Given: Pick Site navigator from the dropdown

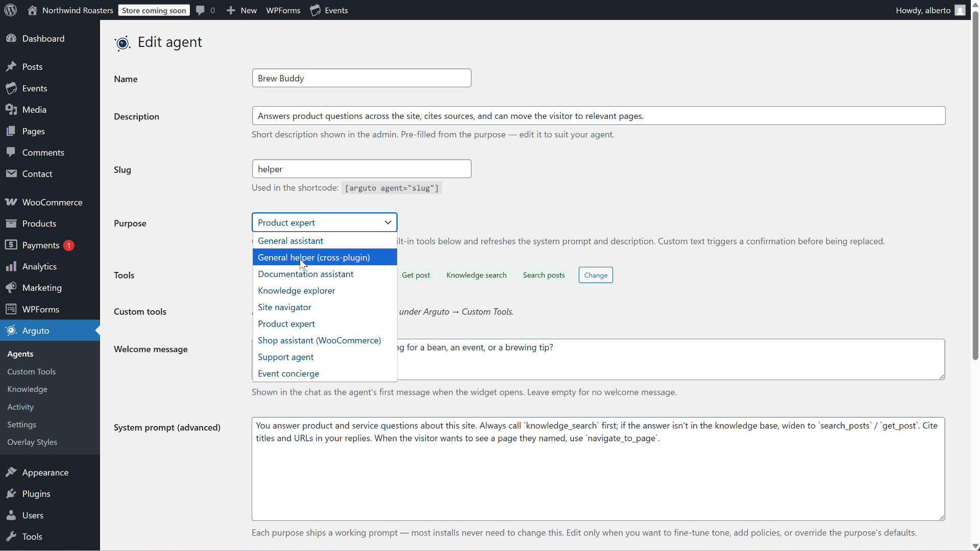Looking at the screenshot, I should point(325,307).
